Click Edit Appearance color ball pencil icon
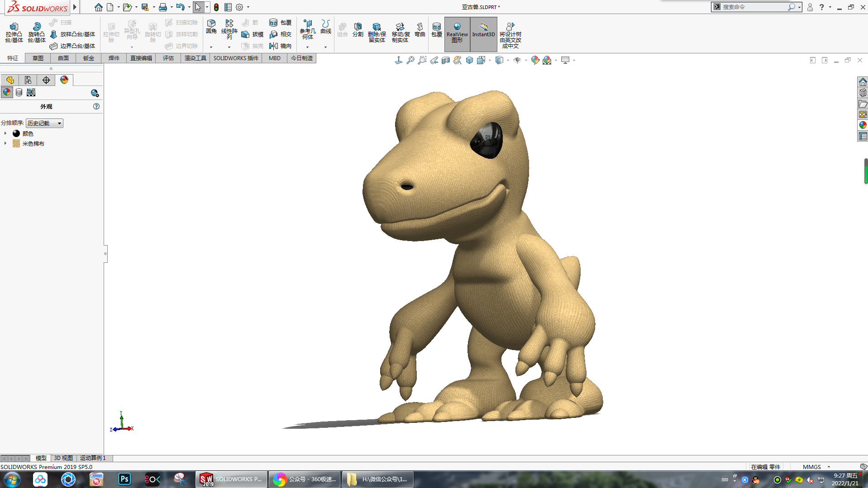Image resolution: width=868 pixels, height=488 pixels. 535,60
